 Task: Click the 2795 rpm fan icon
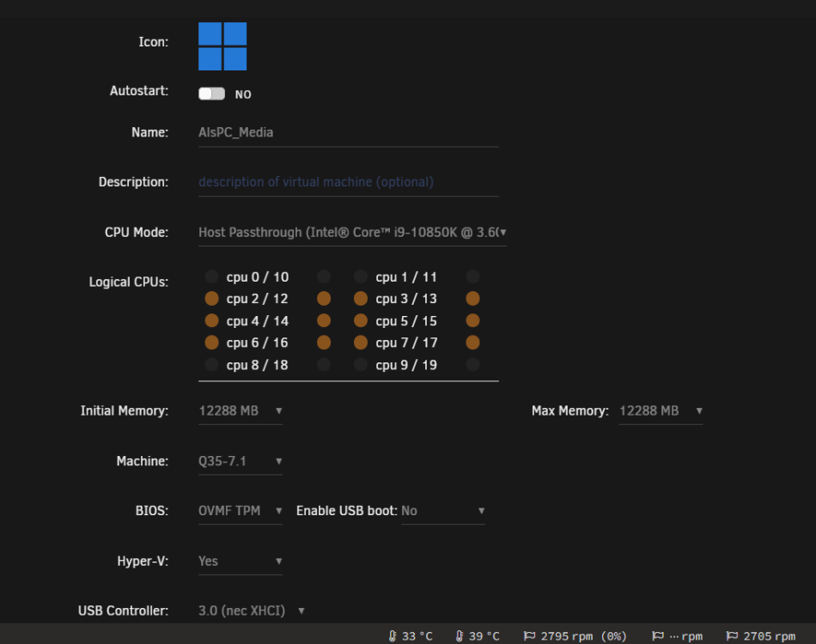point(529,635)
